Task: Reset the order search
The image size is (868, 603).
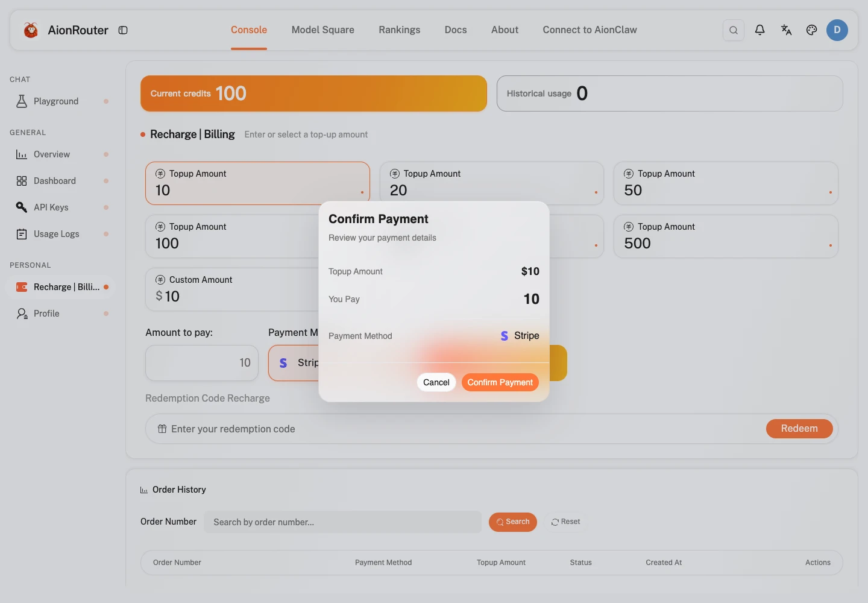Action: (x=565, y=522)
